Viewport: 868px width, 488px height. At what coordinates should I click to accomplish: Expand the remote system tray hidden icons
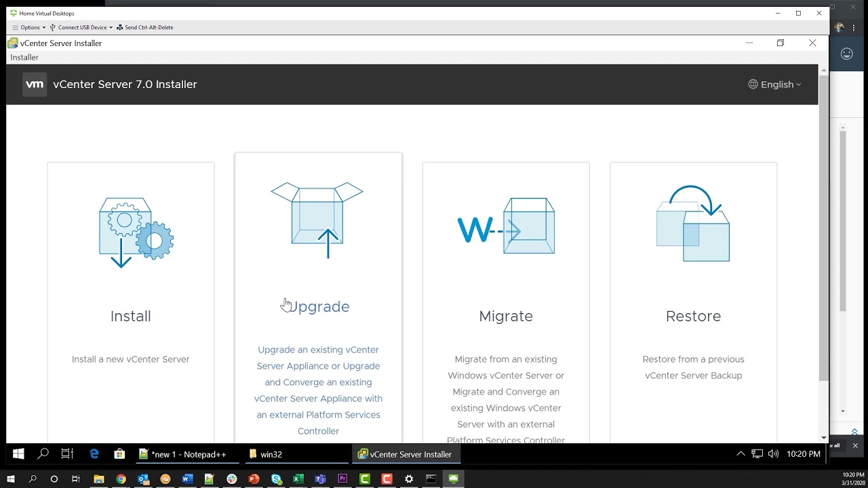point(741,454)
